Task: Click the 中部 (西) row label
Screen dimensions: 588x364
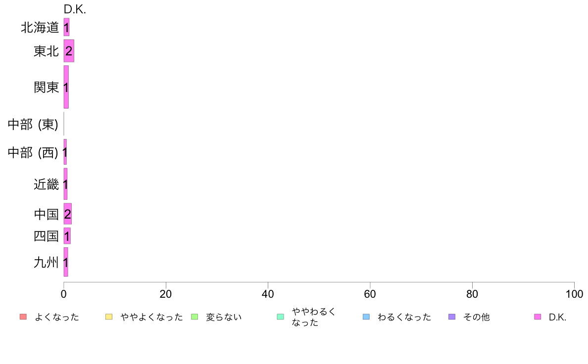Action: pos(33,152)
